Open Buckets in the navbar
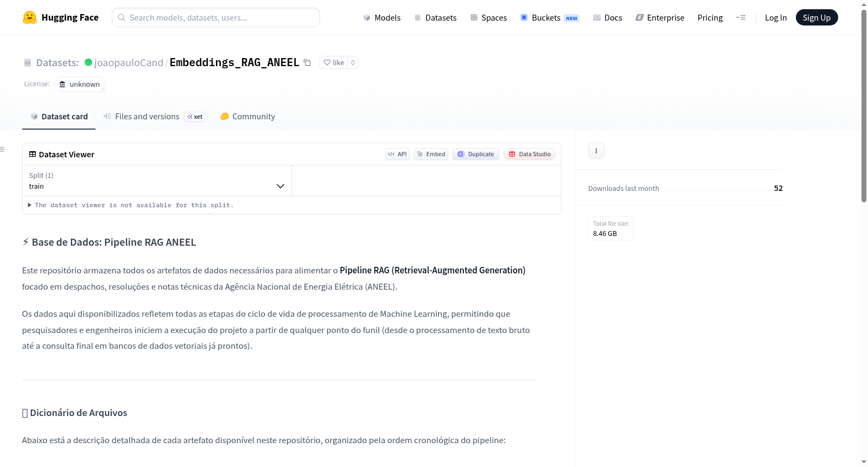Image resolution: width=868 pixels, height=467 pixels. click(x=550, y=17)
